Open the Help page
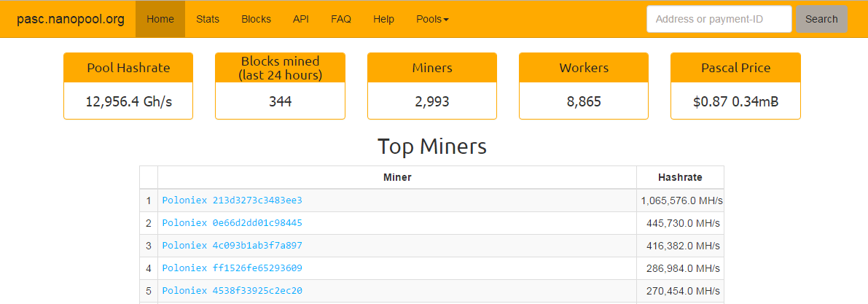The image size is (868, 304). [x=383, y=20]
